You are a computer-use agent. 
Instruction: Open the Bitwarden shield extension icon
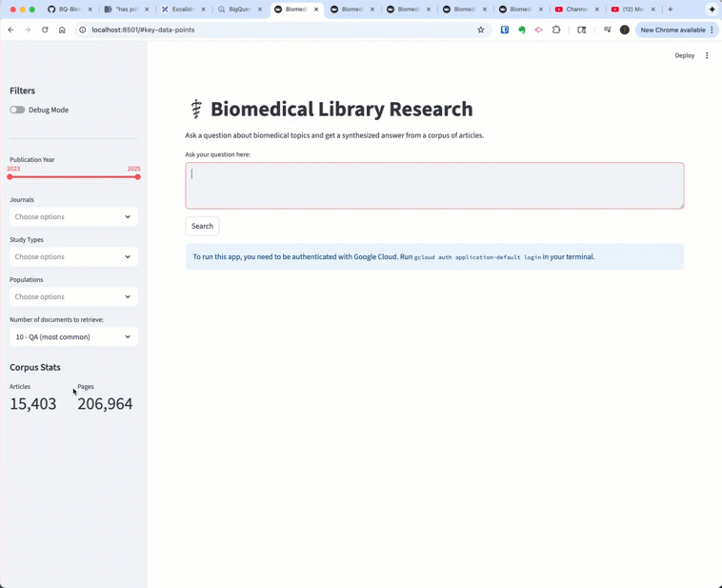click(505, 30)
